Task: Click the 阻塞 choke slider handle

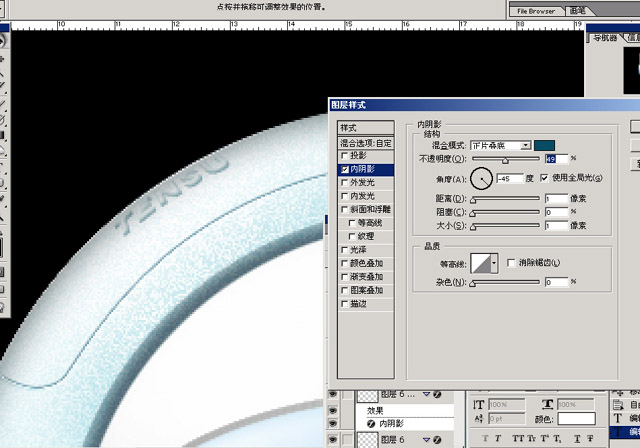Action: (x=473, y=214)
